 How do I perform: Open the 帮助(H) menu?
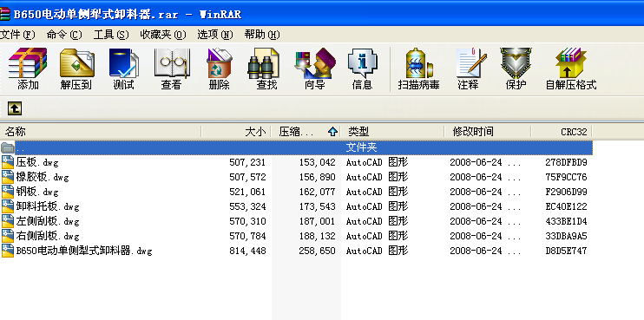coord(262,35)
